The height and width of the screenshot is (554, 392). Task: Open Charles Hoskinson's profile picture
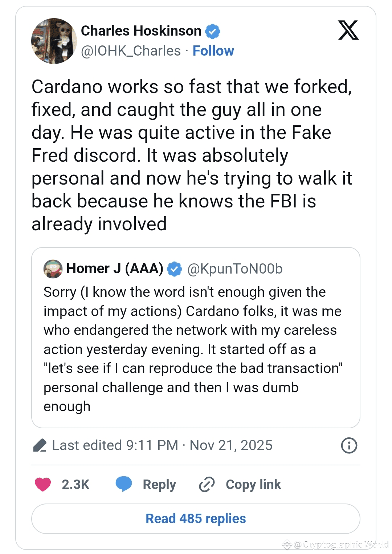coord(54,41)
